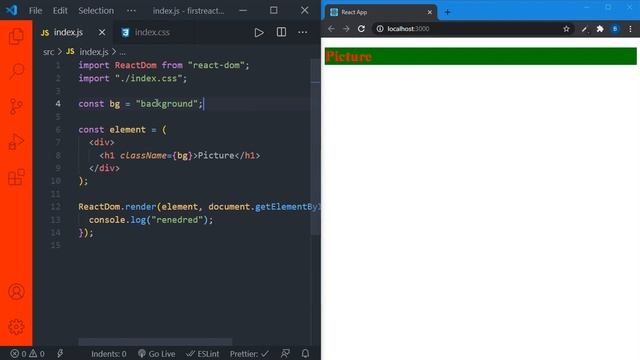Click the index.js breadcrumb item

88,52
